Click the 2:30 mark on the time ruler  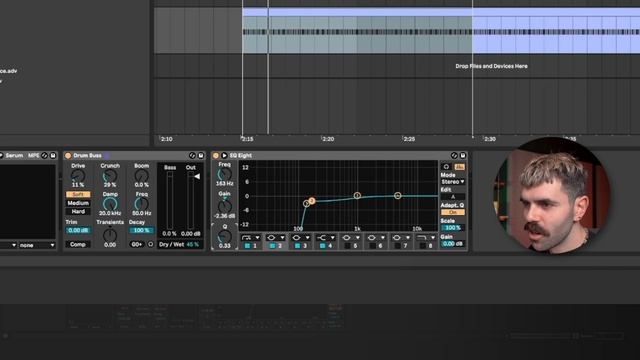489,139
